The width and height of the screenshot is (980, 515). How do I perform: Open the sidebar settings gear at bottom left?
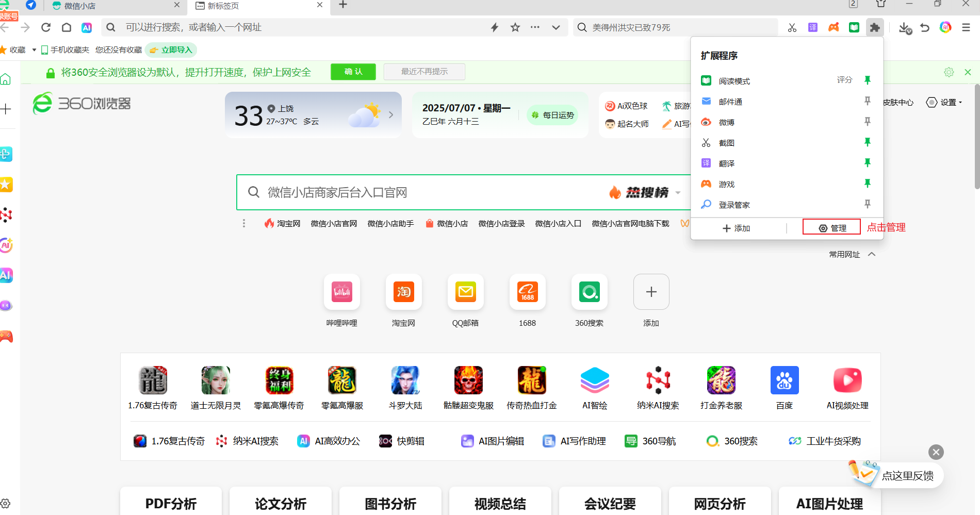pos(6,504)
